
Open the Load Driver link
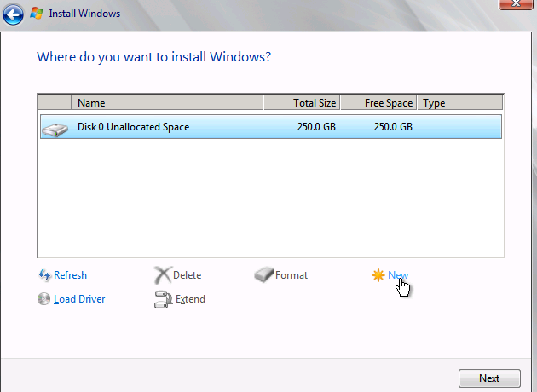(79, 299)
